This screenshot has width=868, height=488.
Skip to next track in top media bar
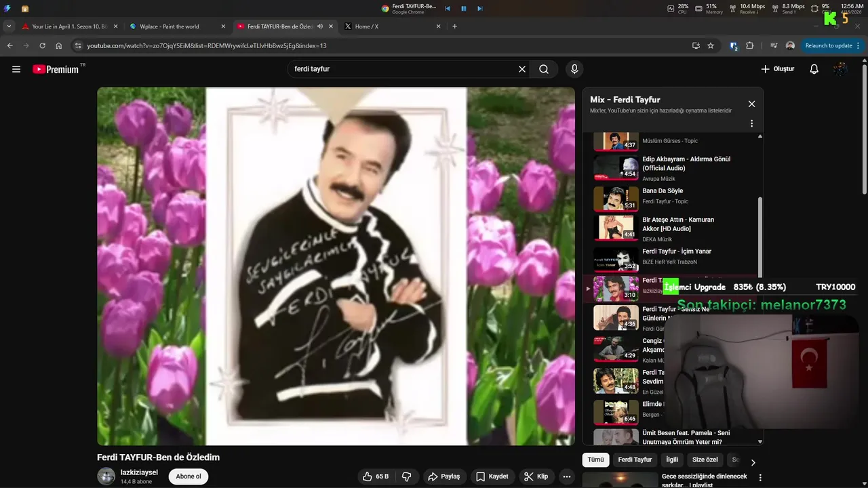pos(480,8)
